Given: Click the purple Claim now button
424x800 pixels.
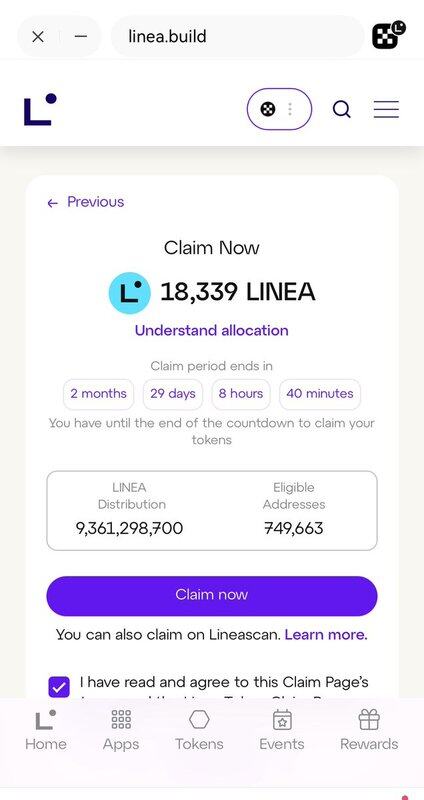Looking at the screenshot, I should 212,596.
